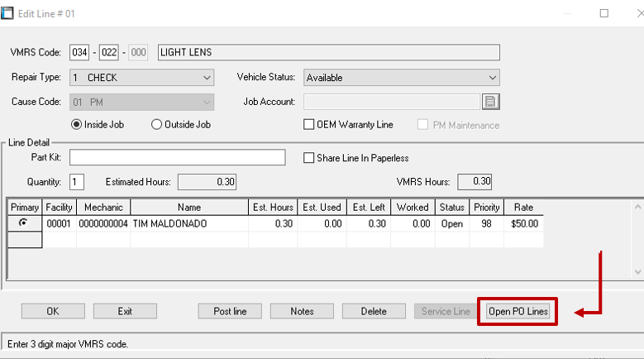The height and width of the screenshot is (359, 644).
Task: Expand the Repair Type dropdown
Action: click(x=207, y=78)
